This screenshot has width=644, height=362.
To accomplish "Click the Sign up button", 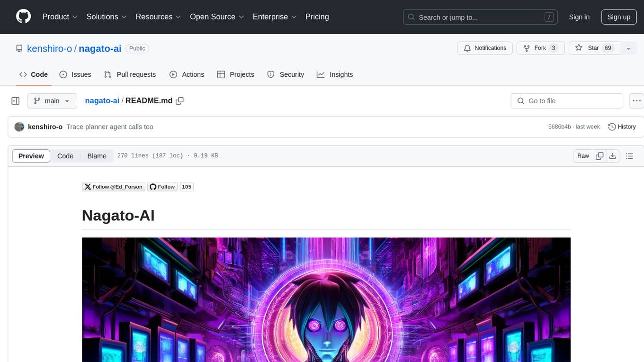I will click(x=619, y=17).
